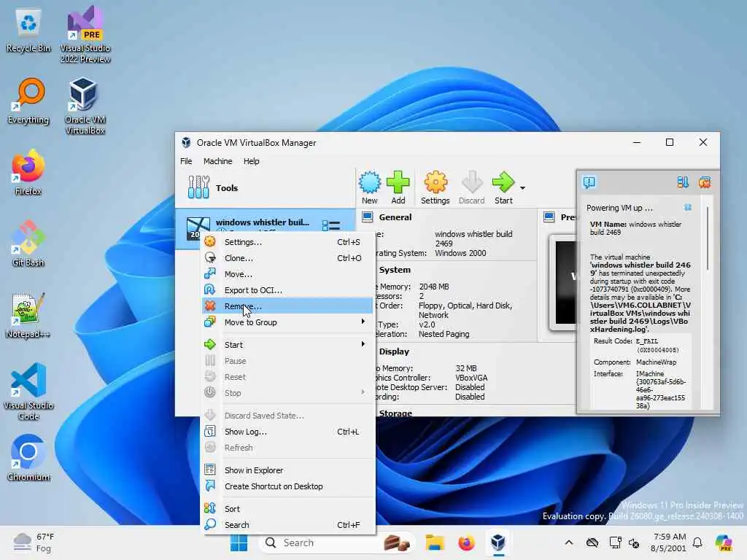The image size is (747, 560).
Task: Toggle notification ordering icon in notification panel
Action: (x=683, y=182)
